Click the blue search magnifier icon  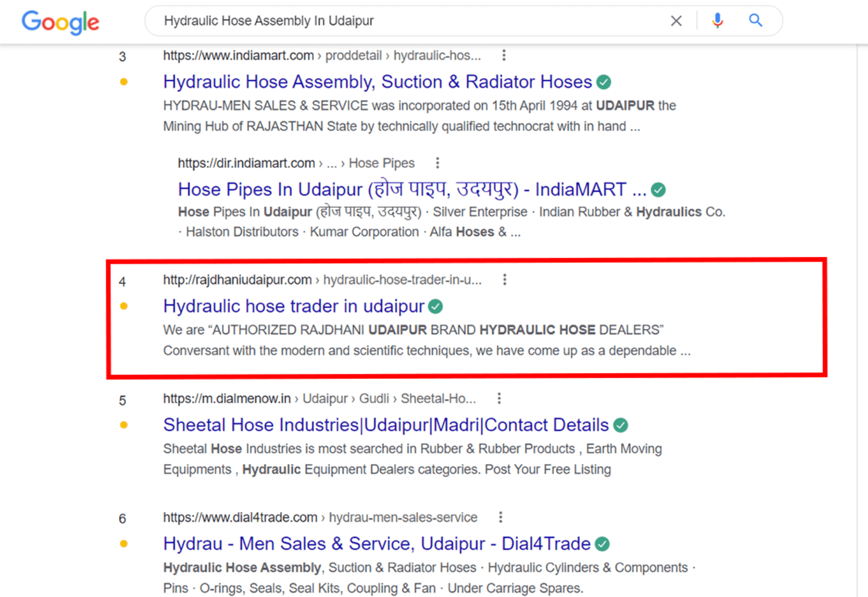click(x=755, y=21)
